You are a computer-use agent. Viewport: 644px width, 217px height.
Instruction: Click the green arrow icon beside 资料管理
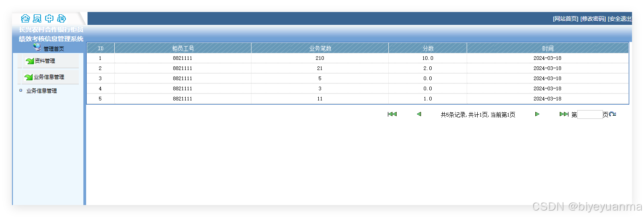click(x=30, y=61)
